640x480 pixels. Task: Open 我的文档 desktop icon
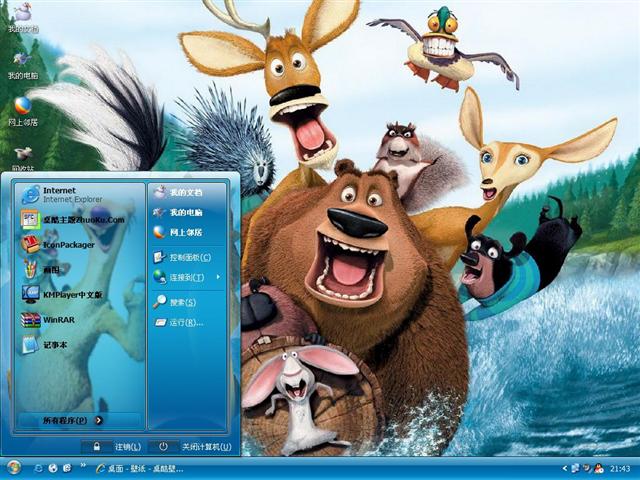pyautogui.click(x=23, y=17)
